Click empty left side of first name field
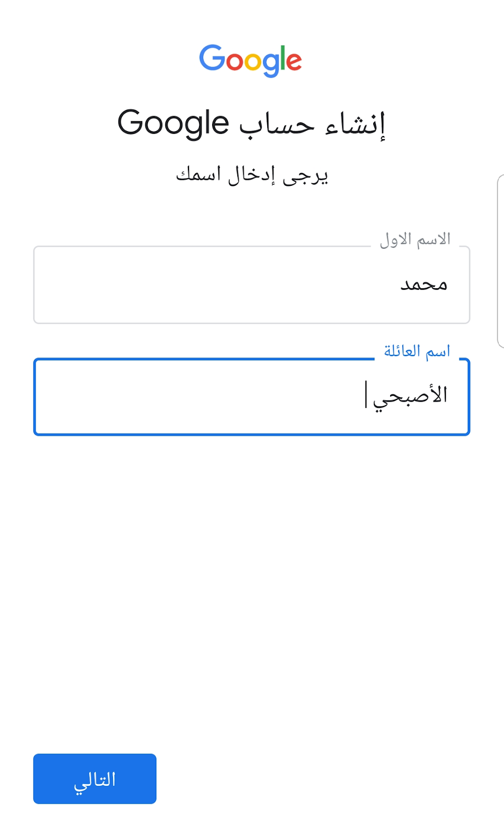The height and width of the screenshot is (840, 504). click(x=131, y=285)
